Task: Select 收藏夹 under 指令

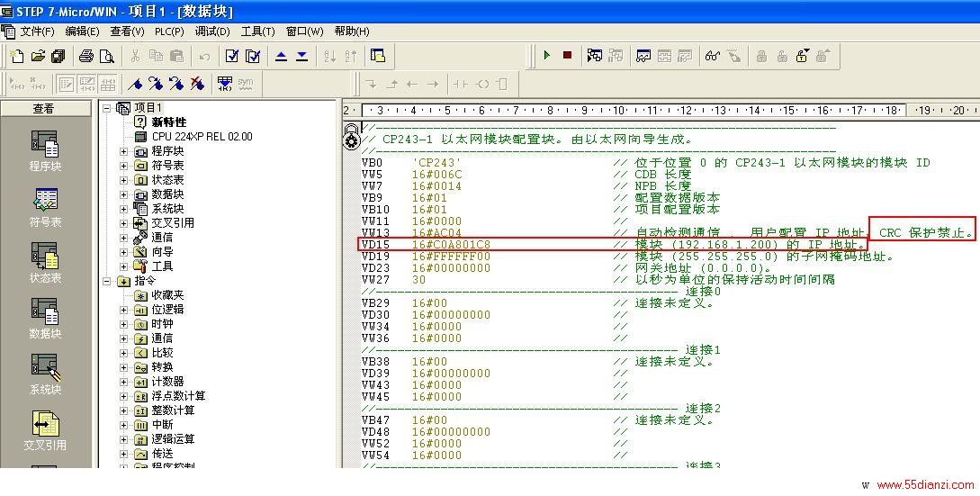Action: click(167, 295)
